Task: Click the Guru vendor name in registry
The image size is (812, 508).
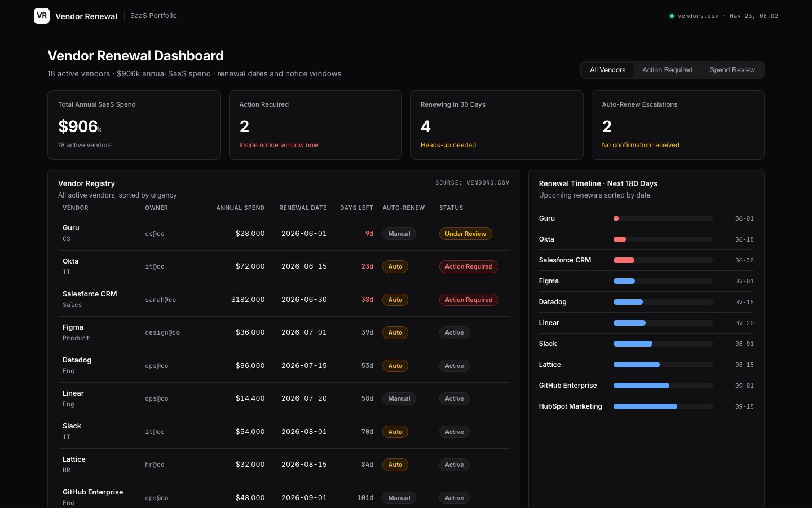Action: (71, 228)
